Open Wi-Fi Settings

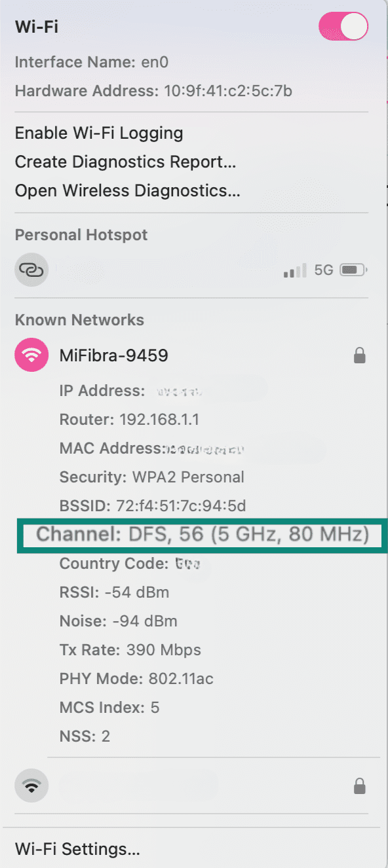click(77, 848)
